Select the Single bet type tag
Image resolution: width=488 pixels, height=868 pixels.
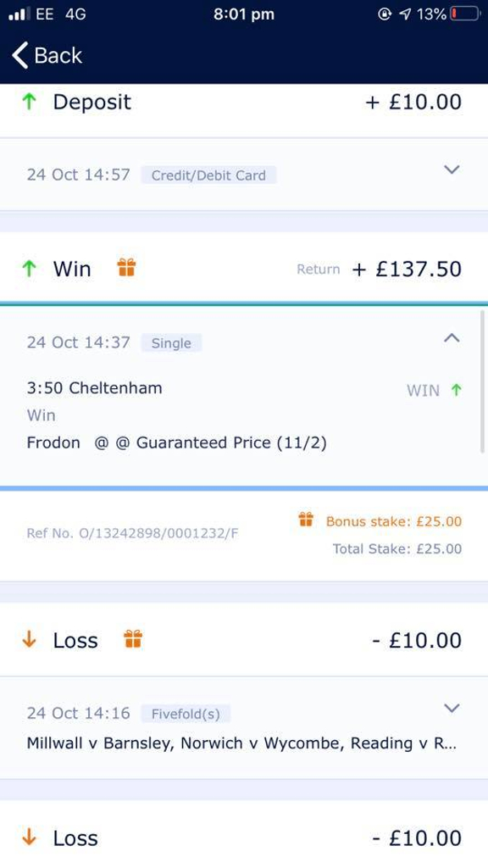pyautogui.click(x=171, y=343)
